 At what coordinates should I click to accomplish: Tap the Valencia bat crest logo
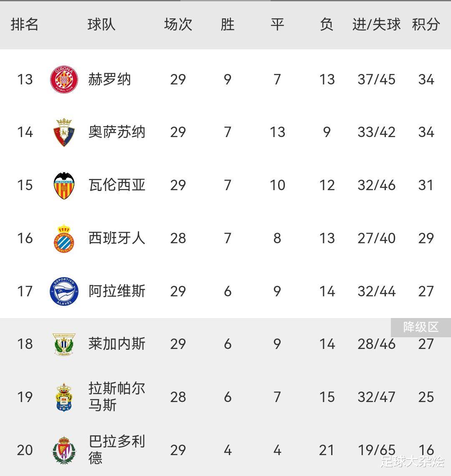click(x=64, y=185)
